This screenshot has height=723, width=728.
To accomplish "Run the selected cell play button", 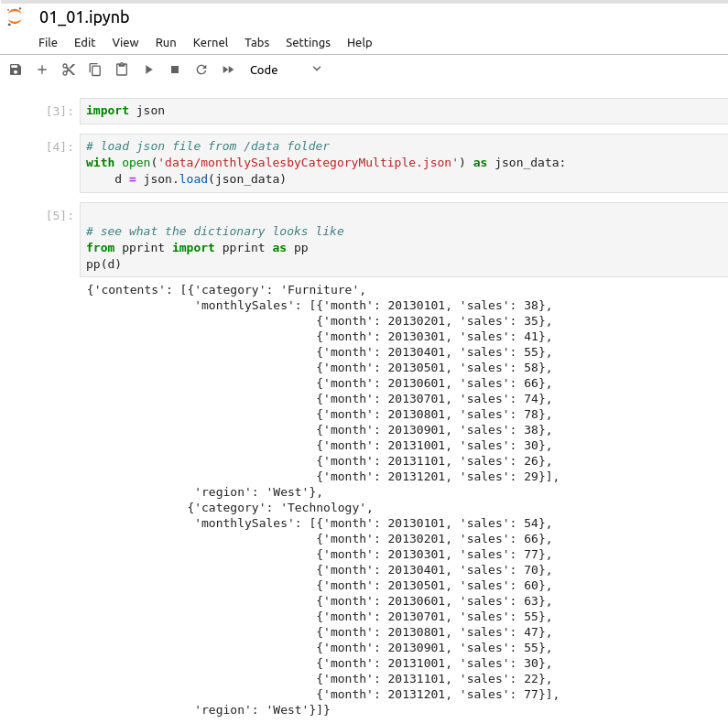I will pos(148,70).
